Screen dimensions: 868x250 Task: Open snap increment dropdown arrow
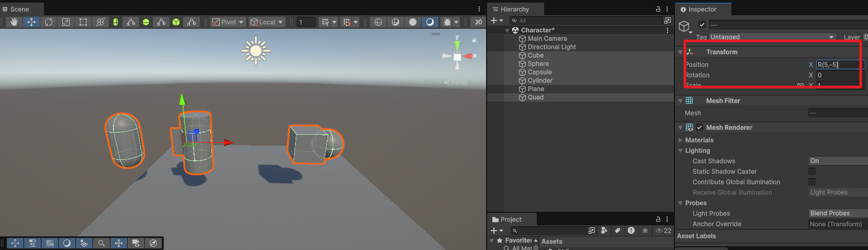pyautogui.click(x=356, y=22)
